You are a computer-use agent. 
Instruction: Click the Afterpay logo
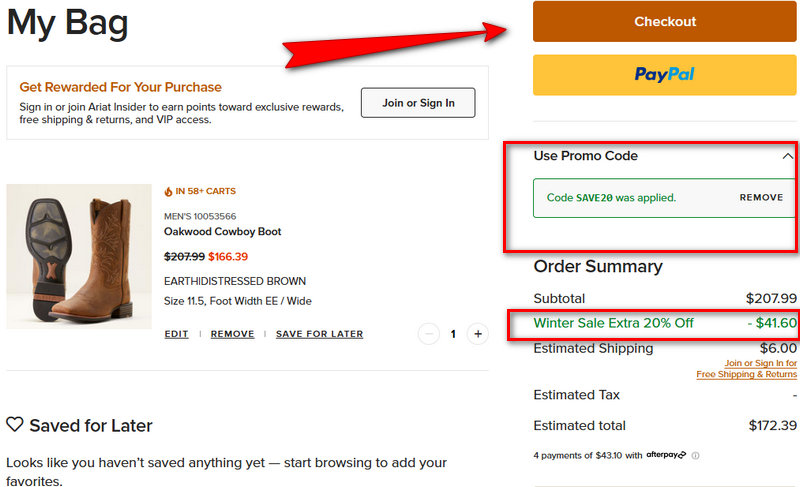[x=666, y=456]
